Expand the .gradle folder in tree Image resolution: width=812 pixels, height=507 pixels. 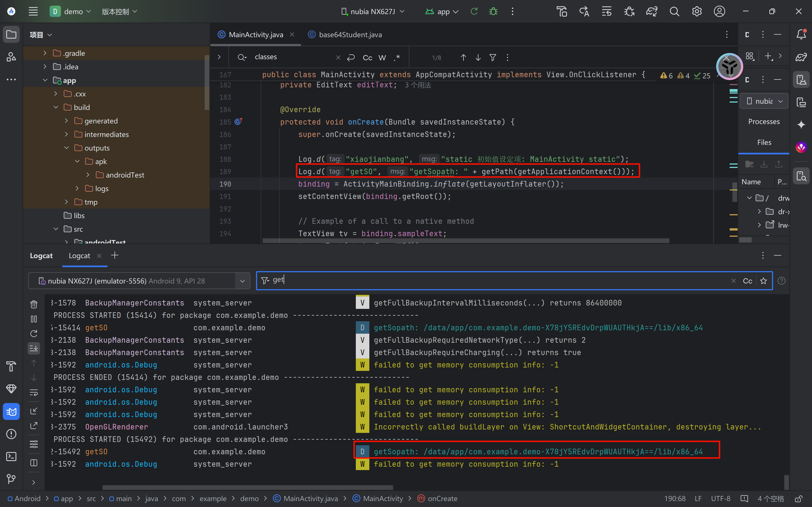45,53
